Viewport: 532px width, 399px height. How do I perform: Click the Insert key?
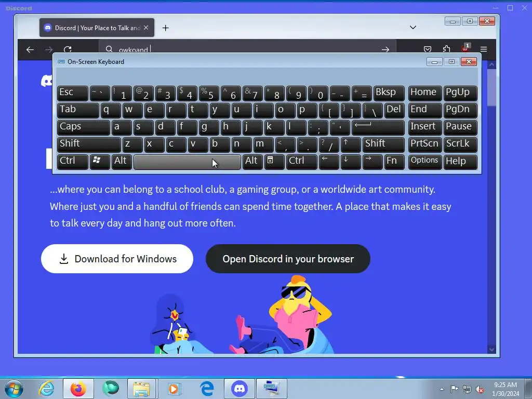point(425,127)
